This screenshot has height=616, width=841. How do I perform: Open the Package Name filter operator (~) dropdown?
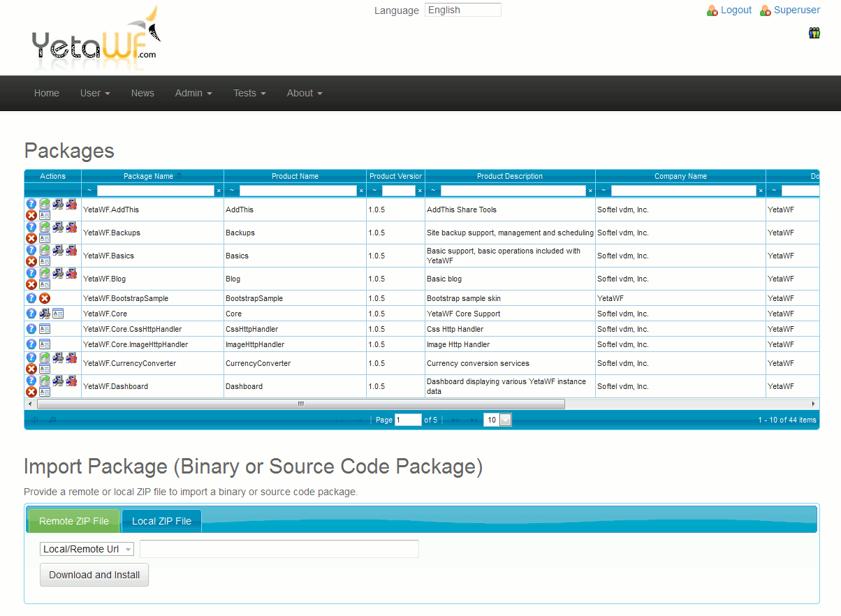[x=89, y=191]
